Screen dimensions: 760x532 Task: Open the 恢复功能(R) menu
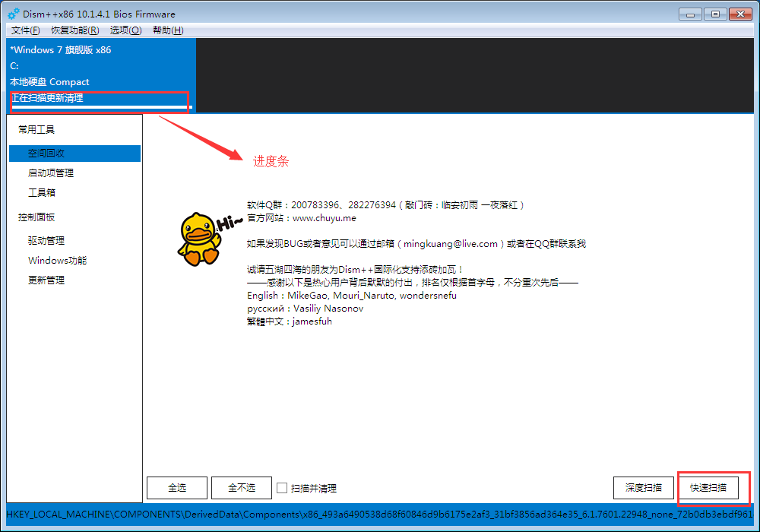pyautogui.click(x=75, y=30)
